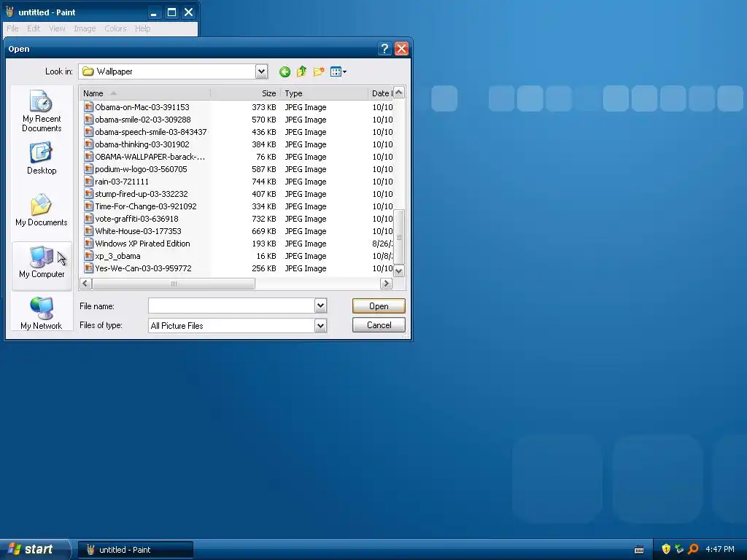Click file icon of obama-smile-02-03-309288

tap(88, 120)
